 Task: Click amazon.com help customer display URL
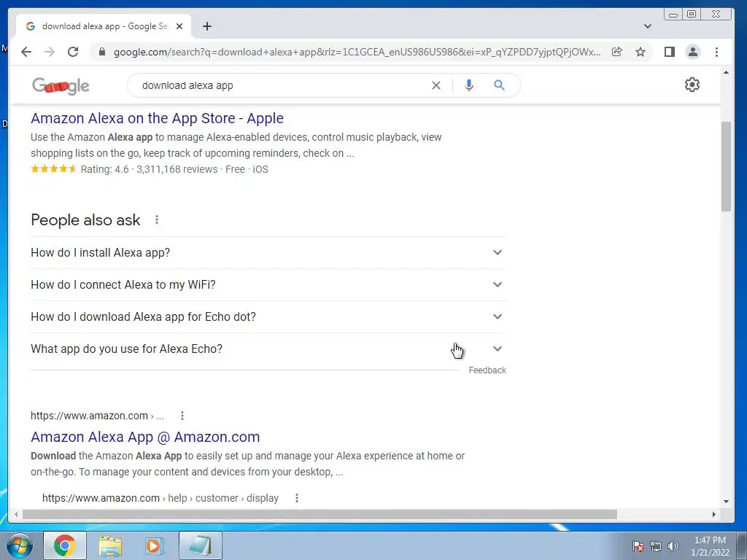pyautogui.click(x=160, y=498)
